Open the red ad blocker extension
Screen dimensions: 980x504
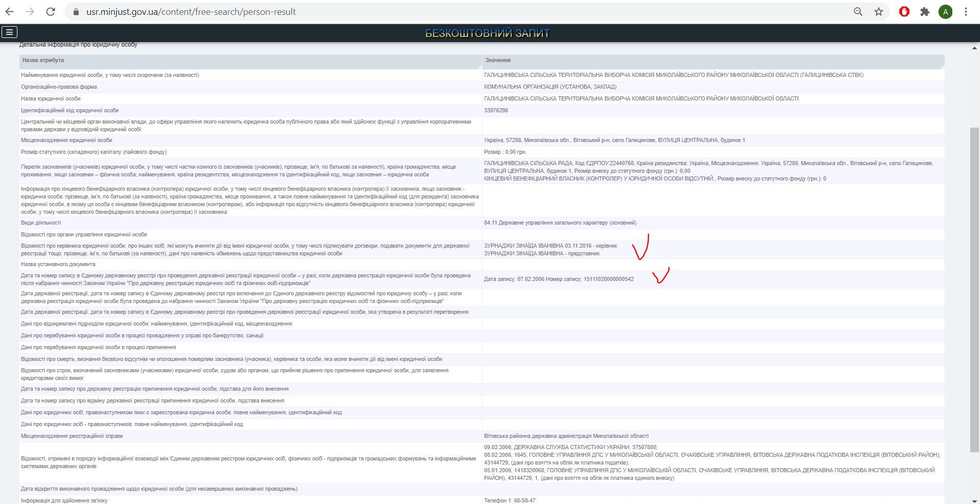904,11
